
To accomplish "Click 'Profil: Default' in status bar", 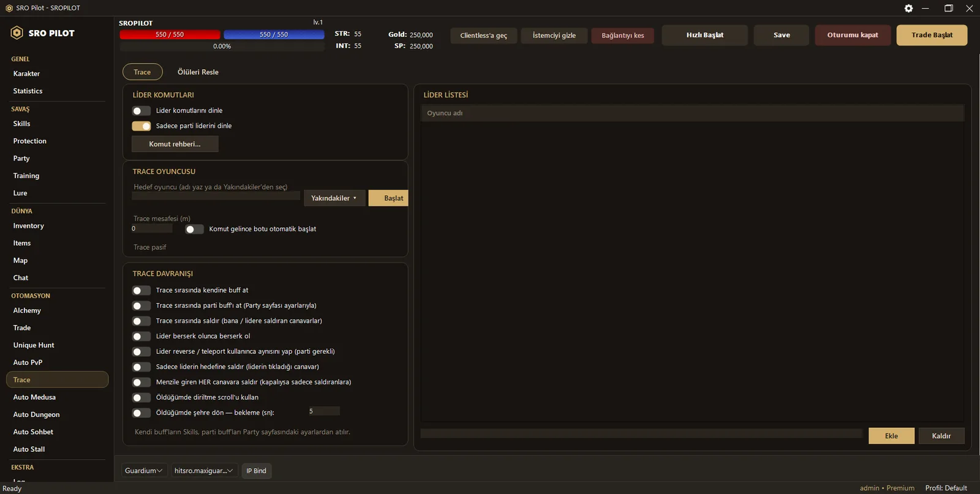I will [x=946, y=488].
